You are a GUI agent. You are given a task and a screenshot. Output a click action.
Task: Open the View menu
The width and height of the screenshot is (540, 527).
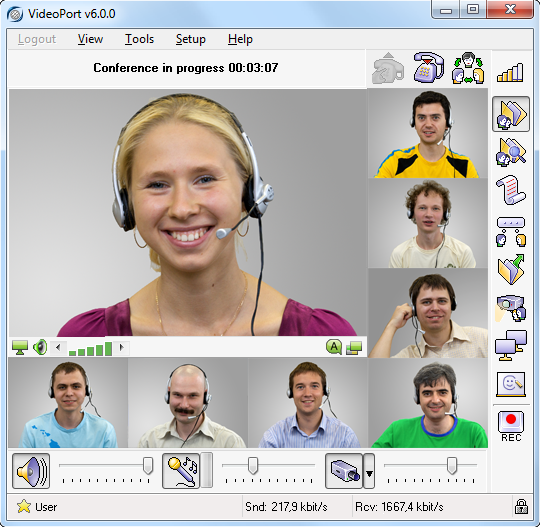pos(90,39)
